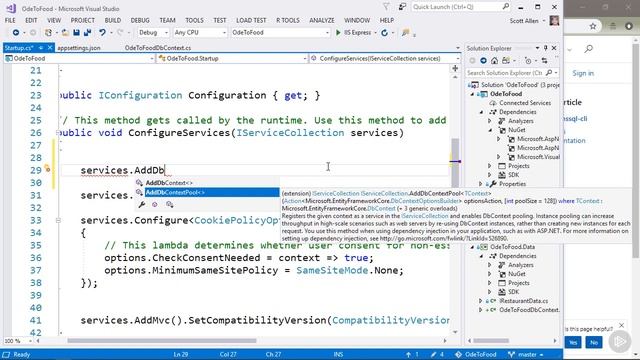Viewport: 640px width, 360px height.
Task: Open the TOOLS menu
Action: (x=194, y=20)
